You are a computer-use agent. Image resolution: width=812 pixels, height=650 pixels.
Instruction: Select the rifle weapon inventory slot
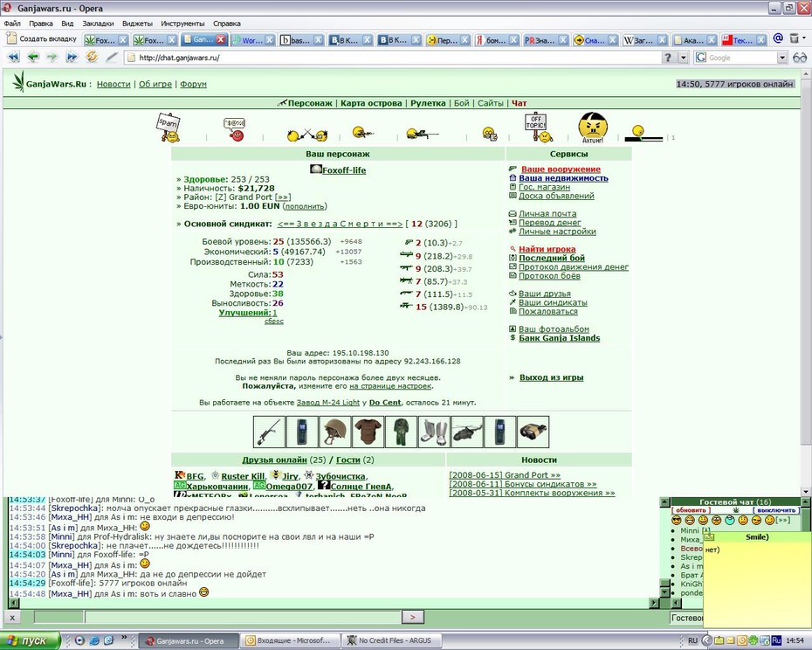pos(269,432)
